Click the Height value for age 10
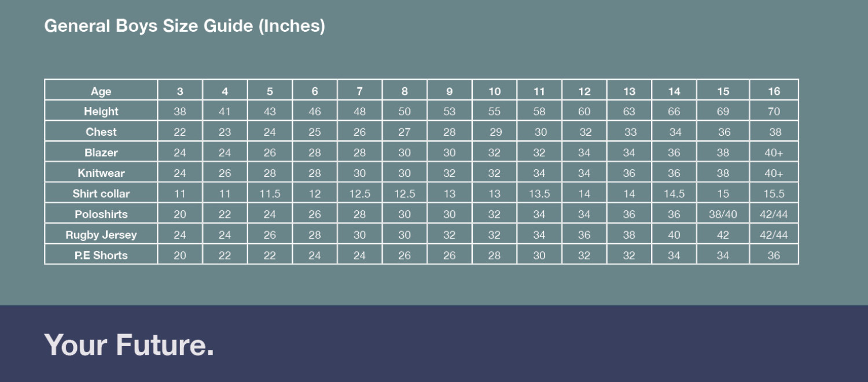 tap(494, 112)
